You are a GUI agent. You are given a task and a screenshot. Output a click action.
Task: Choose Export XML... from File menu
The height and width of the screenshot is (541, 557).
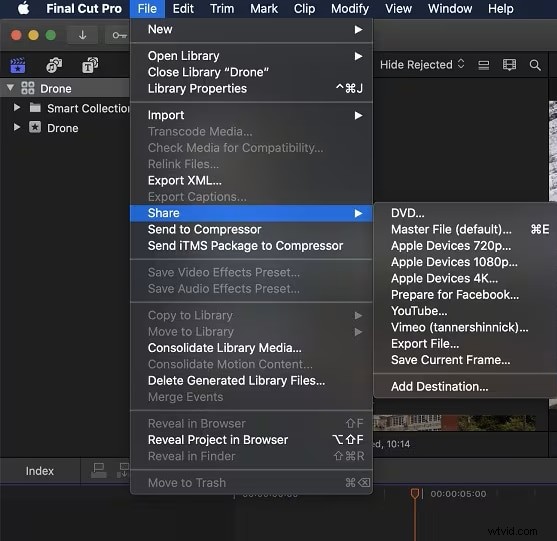coord(252,180)
